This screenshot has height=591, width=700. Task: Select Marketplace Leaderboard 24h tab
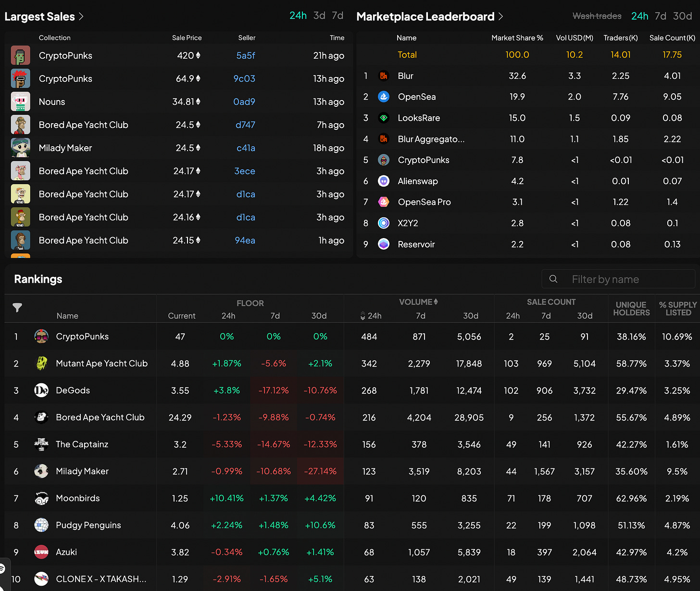640,16
